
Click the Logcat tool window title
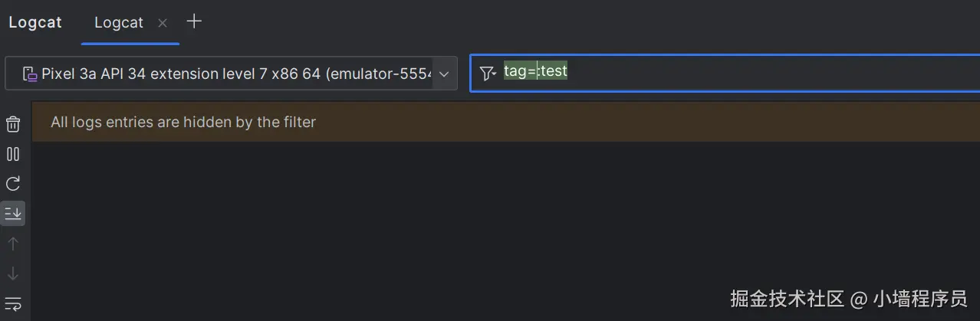[35, 23]
